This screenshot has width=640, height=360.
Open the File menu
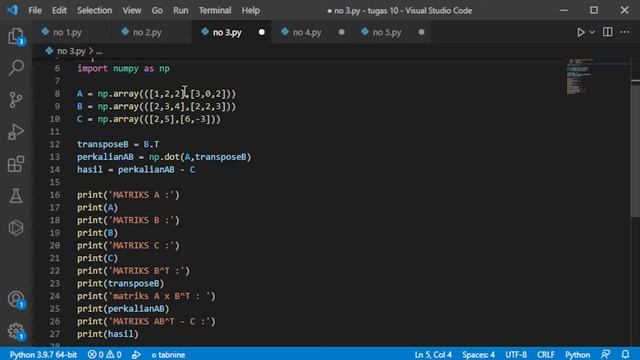[35, 11]
